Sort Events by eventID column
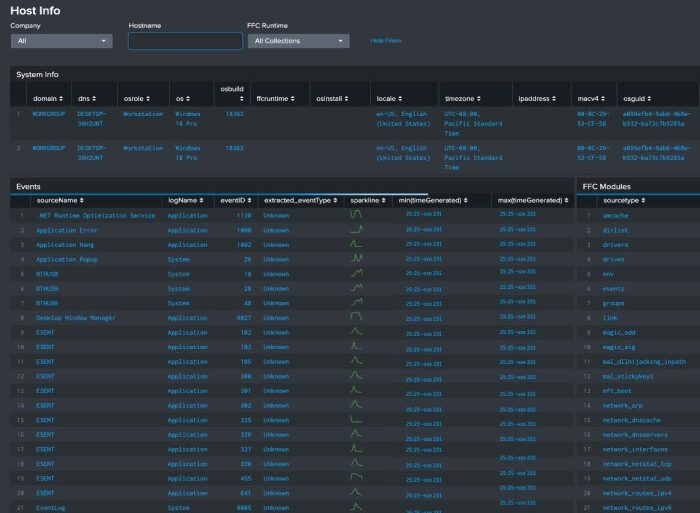Screen dimensions: 700x513 pyautogui.click(x=236, y=200)
